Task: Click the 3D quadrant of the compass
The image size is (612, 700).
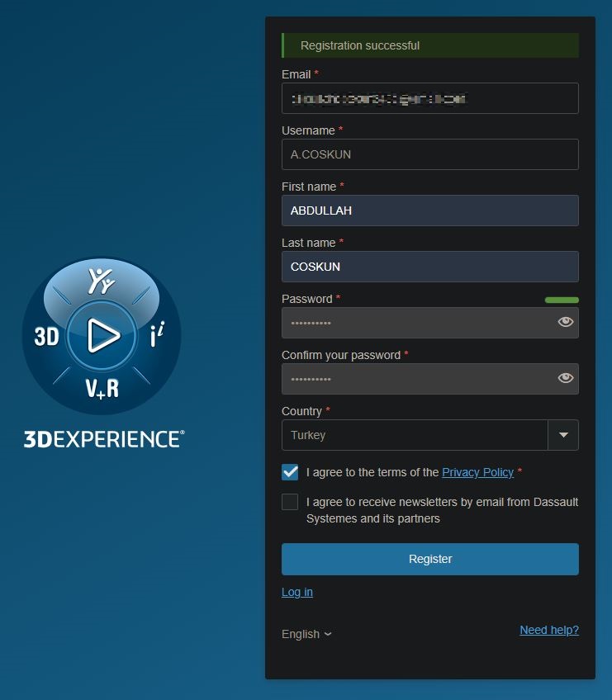Action: (46, 336)
